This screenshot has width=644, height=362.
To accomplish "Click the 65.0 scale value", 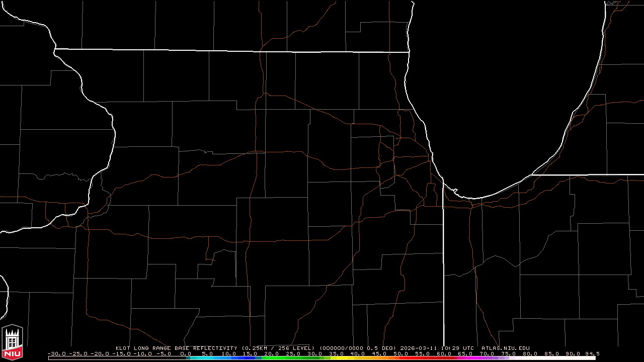I will 465,353.
